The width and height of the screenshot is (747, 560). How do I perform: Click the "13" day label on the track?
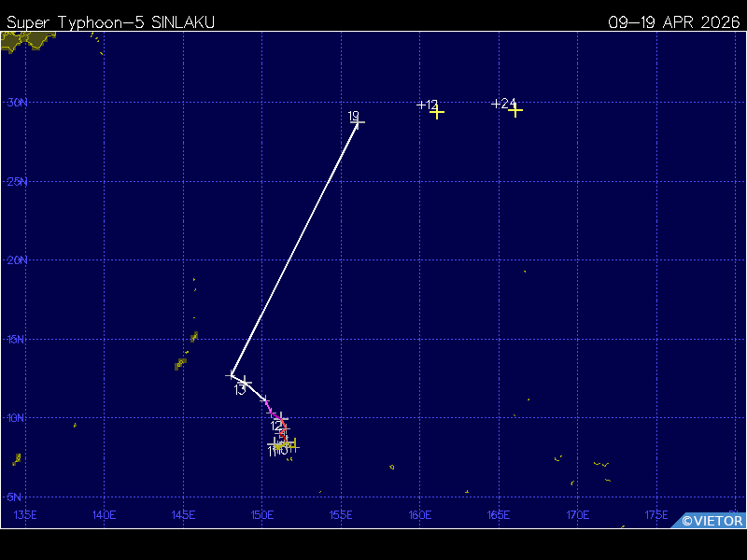coord(240,390)
